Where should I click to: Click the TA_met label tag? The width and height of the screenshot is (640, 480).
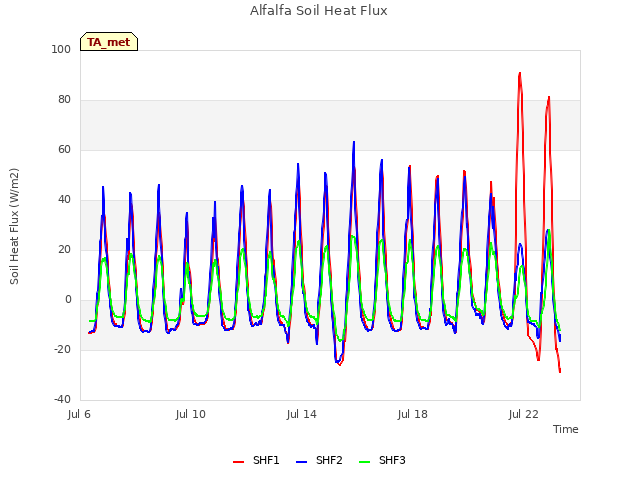109,42
